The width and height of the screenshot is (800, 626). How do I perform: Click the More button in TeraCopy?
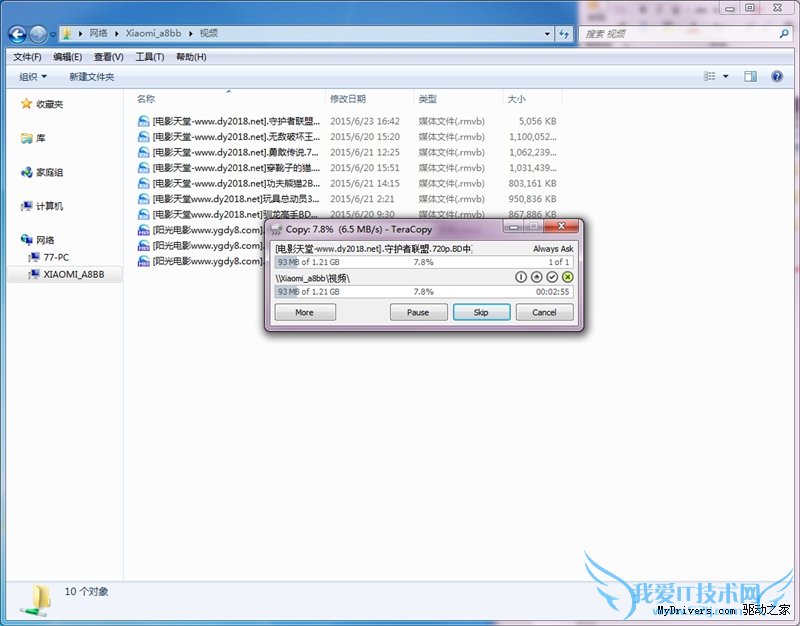(x=305, y=312)
